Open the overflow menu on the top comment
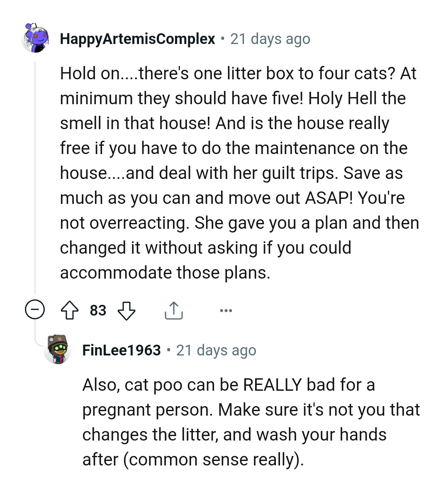 [x=226, y=310]
